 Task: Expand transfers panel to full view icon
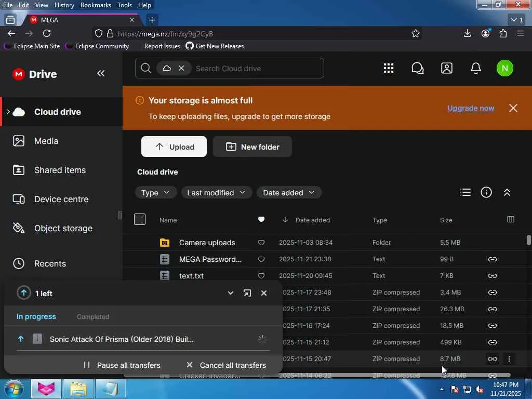(x=247, y=293)
